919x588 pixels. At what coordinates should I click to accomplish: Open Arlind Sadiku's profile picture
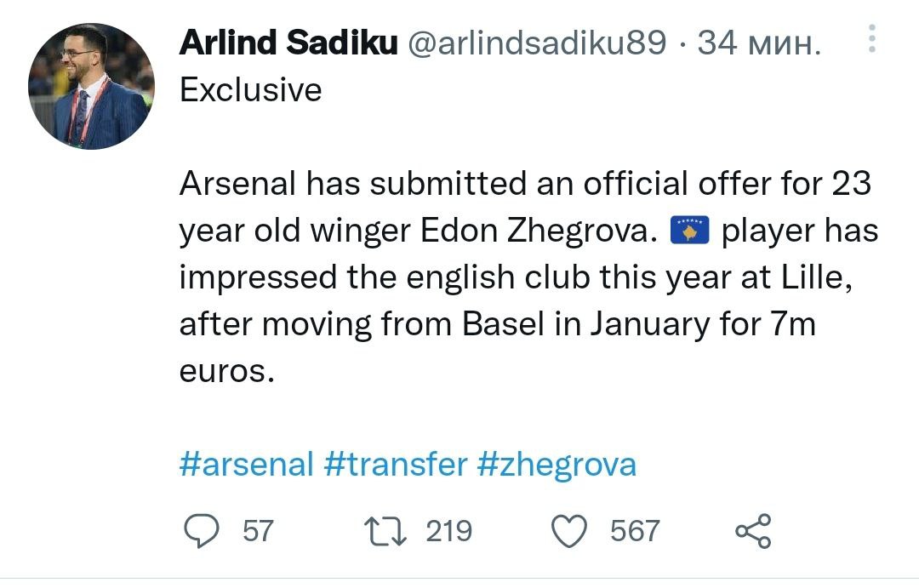(91, 86)
